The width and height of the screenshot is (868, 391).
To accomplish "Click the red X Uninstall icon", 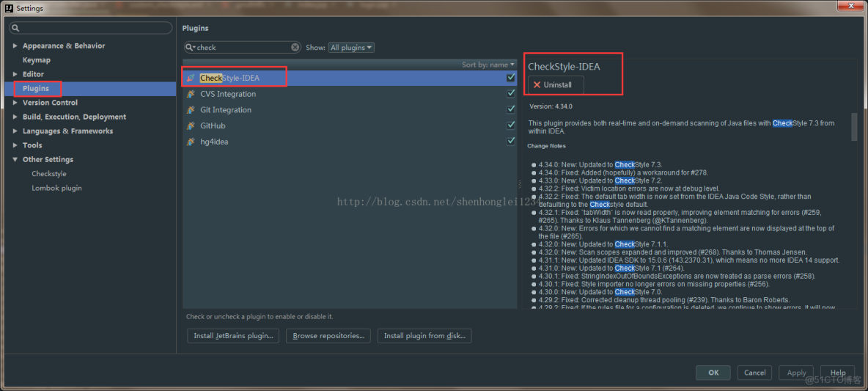I will coord(537,85).
